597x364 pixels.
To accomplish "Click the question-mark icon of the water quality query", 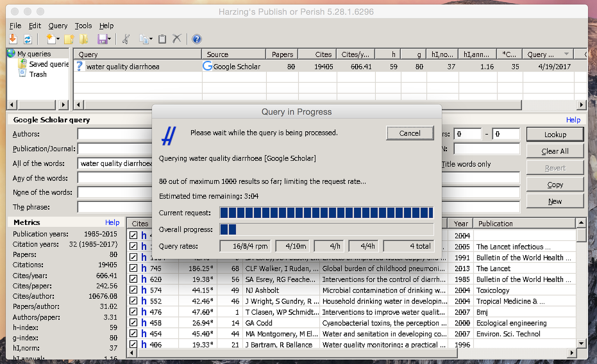I will tap(79, 66).
